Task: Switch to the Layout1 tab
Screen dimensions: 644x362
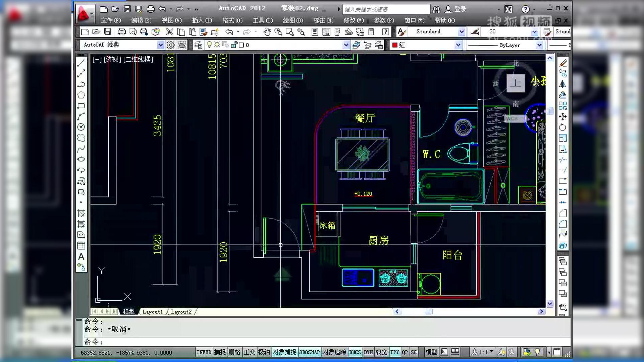Action: pos(152,312)
